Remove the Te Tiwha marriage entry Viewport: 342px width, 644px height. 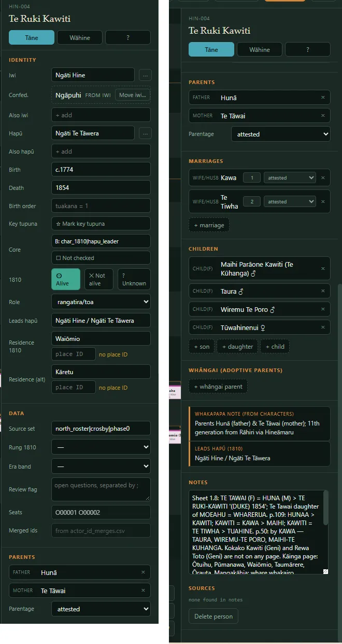[323, 201]
